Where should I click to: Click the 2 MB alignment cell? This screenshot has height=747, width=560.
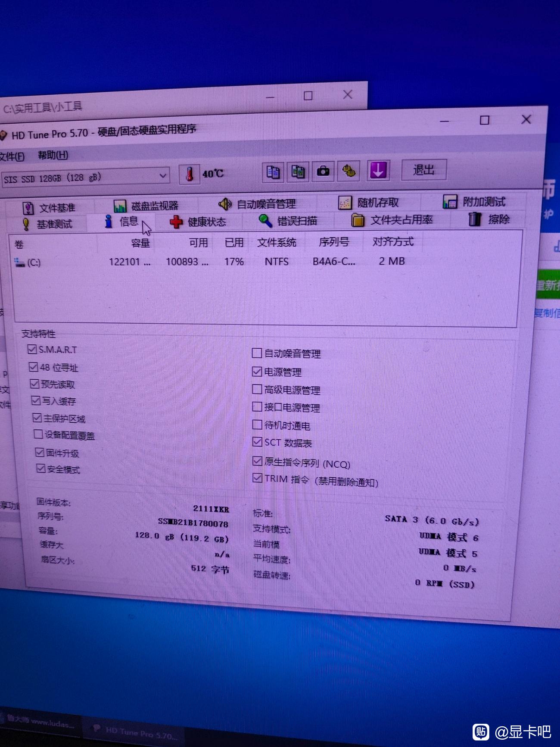pos(392,261)
